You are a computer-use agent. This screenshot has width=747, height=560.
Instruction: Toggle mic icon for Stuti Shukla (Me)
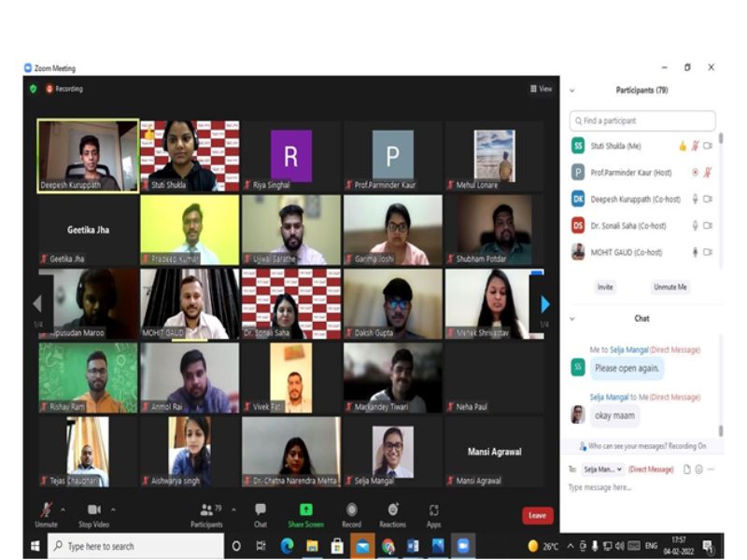pos(695,147)
